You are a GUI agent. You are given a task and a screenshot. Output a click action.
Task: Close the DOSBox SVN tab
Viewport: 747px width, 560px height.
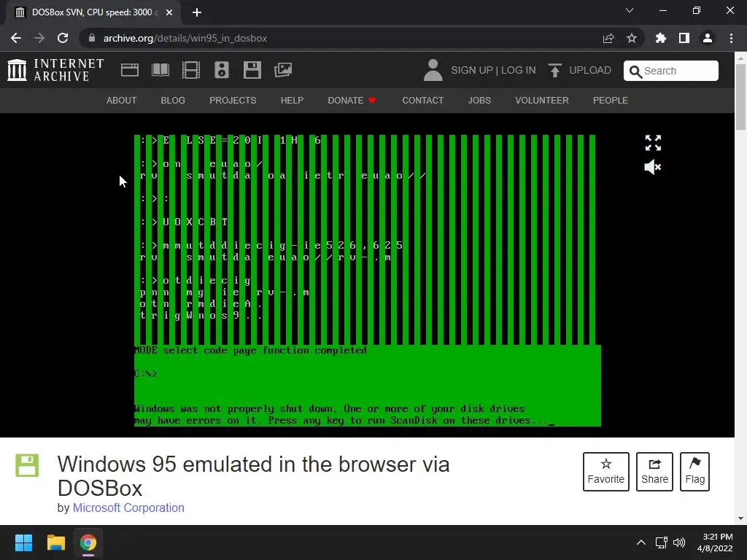point(169,12)
